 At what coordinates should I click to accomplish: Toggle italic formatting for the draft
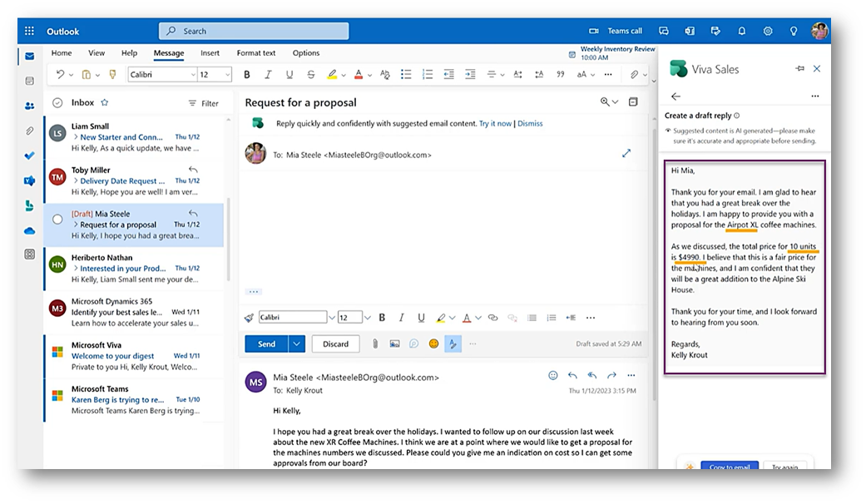(x=400, y=318)
